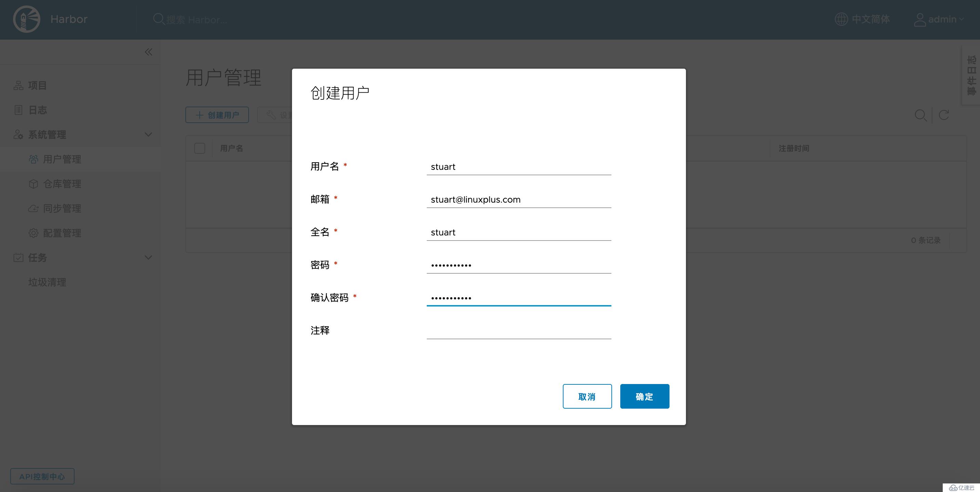Image resolution: width=980 pixels, height=492 pixels.
Task: Click the search magnifier in header
Action: (158, 19)
